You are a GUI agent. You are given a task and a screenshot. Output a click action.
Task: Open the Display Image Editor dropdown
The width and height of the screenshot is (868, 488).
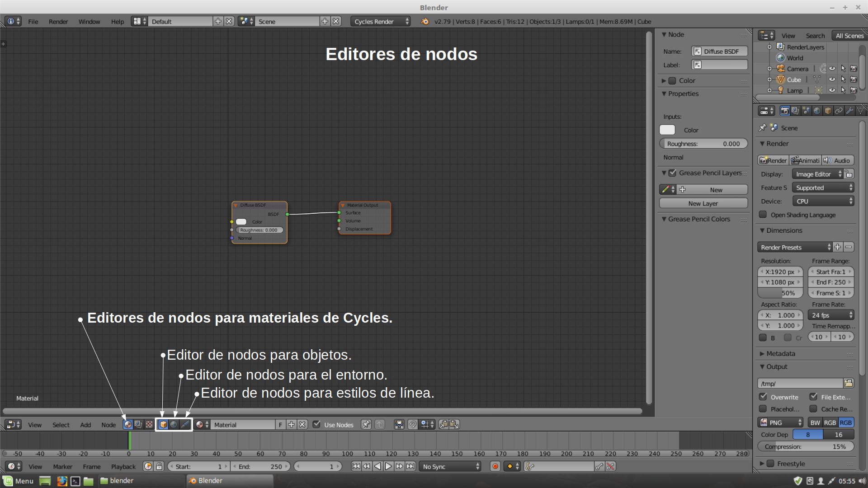click(x=817, y=174)
